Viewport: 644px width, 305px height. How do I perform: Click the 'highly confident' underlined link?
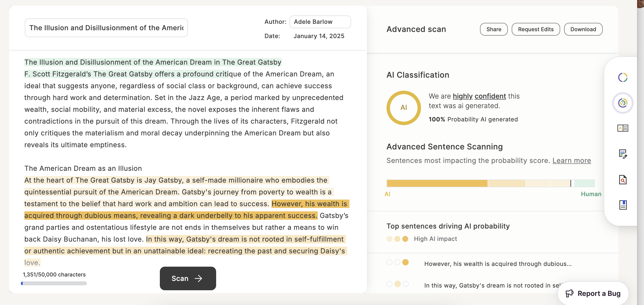(x=479, y=96)
